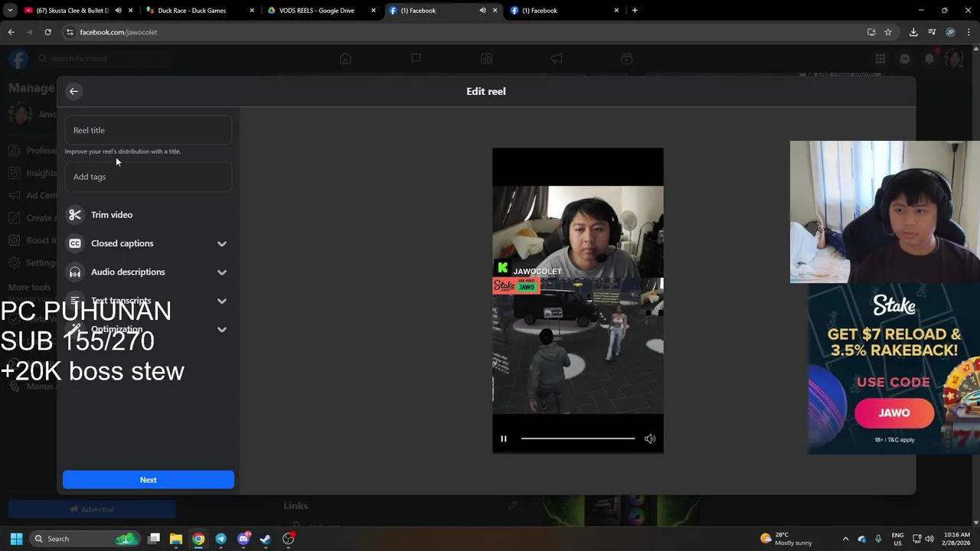Image resolution: width=980 pixels, height=551 pixels.
Task: Open Facebook notifications bell
Action: [x=929, y=59]
